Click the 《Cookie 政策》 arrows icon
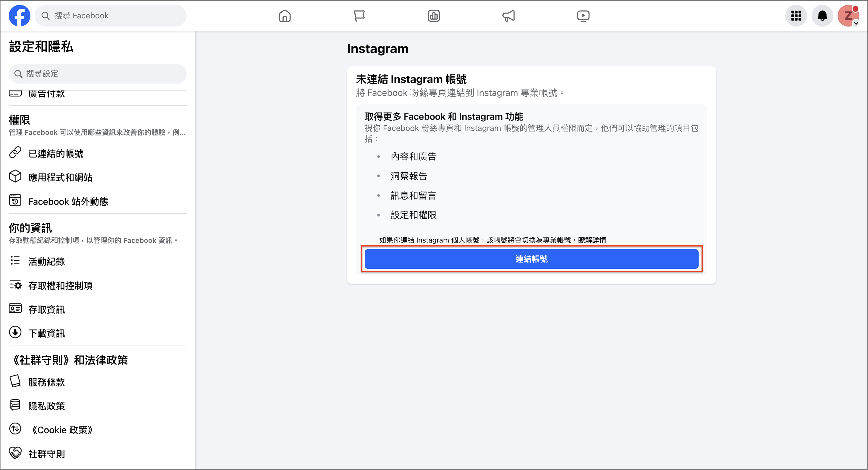Viewport: 868px width, 470px height. point(15,429)
